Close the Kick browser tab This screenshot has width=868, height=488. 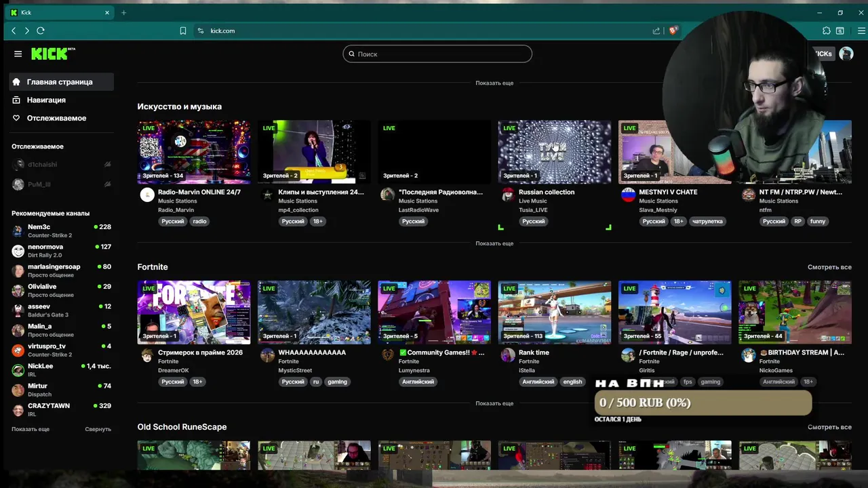(107, 12)
